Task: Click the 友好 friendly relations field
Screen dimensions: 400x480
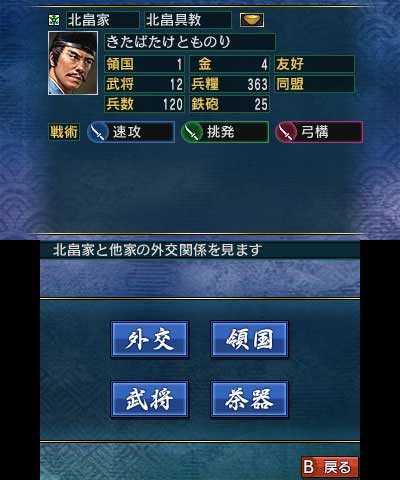Action: pos(314,64)
